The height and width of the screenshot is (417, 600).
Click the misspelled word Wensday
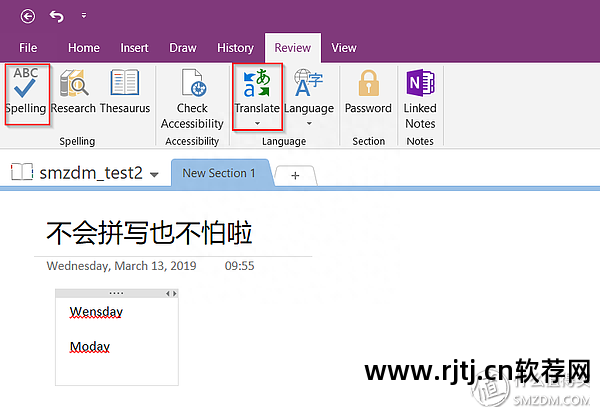96,312
